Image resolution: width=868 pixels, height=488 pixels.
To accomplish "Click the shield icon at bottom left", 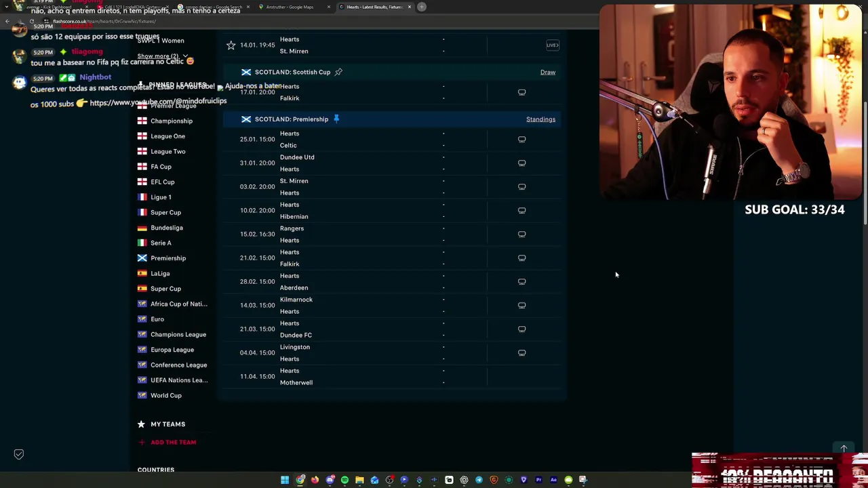I will pos(19,454).
